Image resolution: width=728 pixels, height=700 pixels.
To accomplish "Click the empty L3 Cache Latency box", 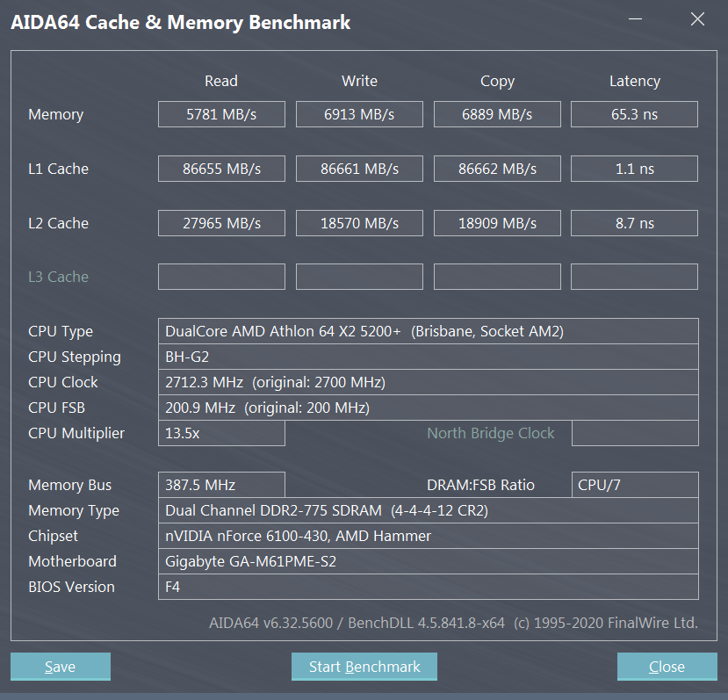I will [634, 277].
